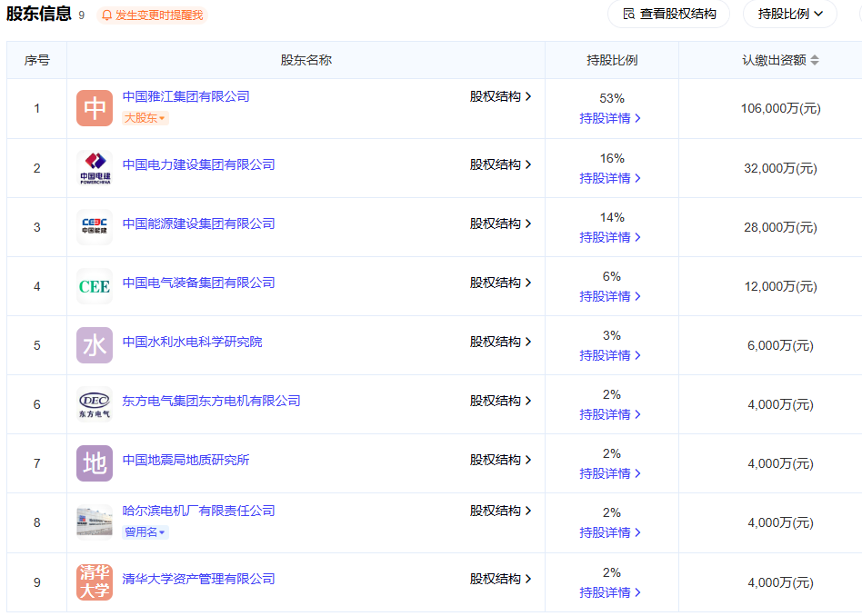Image resolution: width=862 pixels, height=616 pixels.
Task: Click the DEC 东方电气 logo icon
Action: (x=94, y=403)
